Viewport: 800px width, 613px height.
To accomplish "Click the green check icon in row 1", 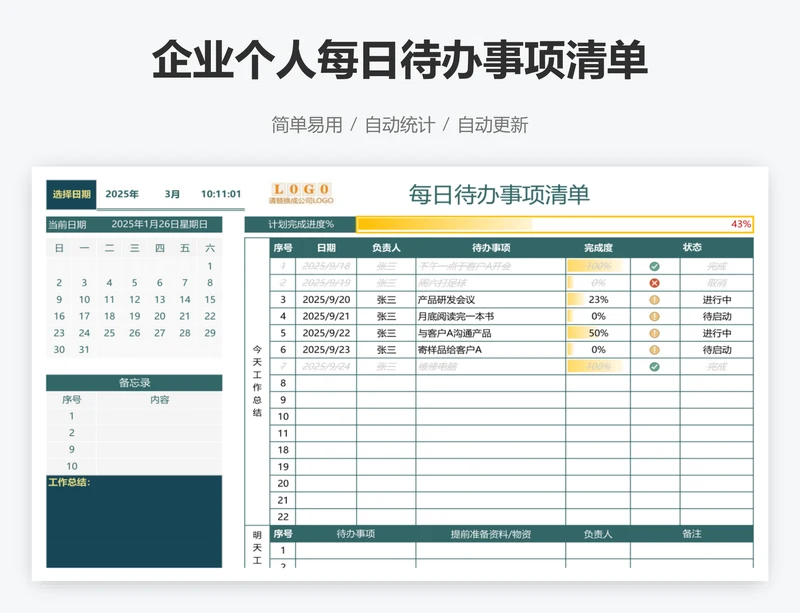I will click(x=654, y=266).
